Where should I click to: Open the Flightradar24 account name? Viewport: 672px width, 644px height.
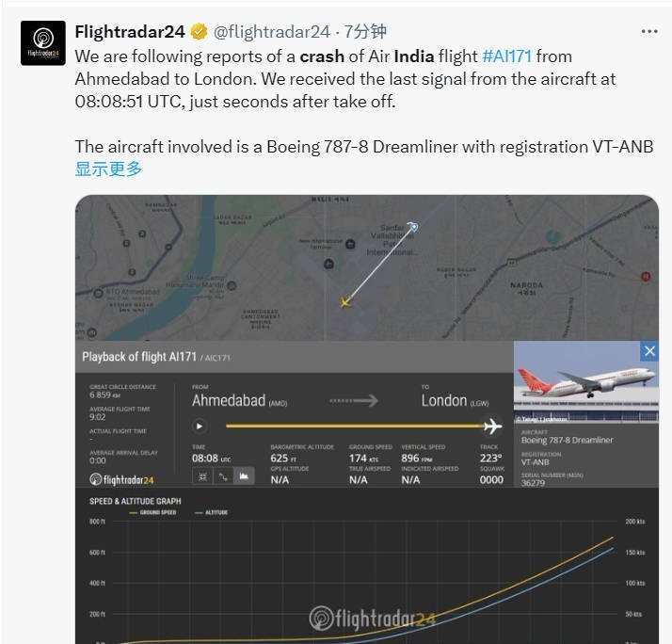[130, 32]
